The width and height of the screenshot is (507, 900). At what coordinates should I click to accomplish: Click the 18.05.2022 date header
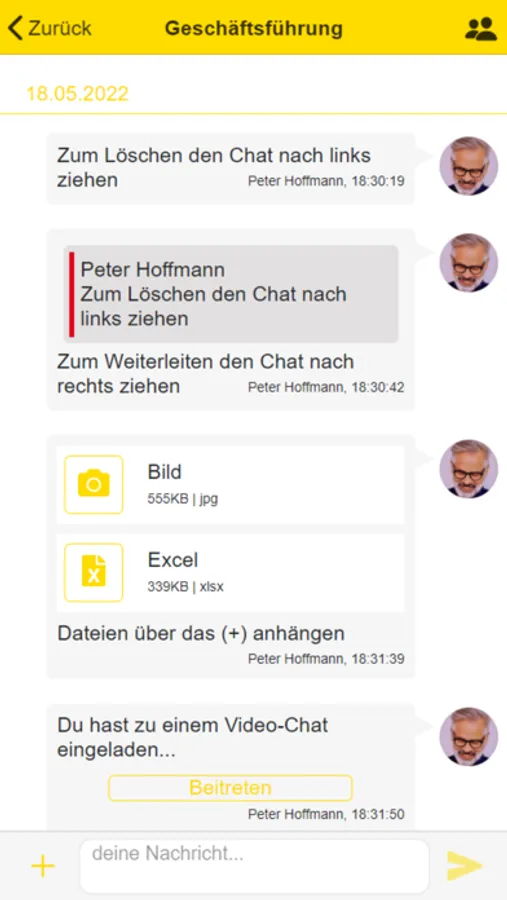[x=78, y=94]
